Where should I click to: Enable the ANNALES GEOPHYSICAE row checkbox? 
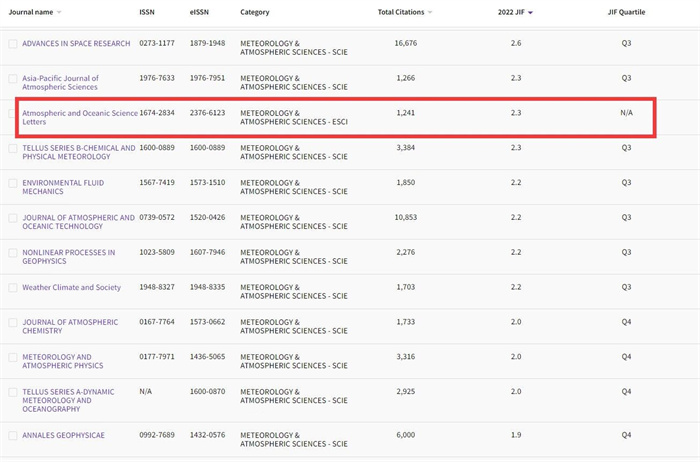[x=13, y=436]
